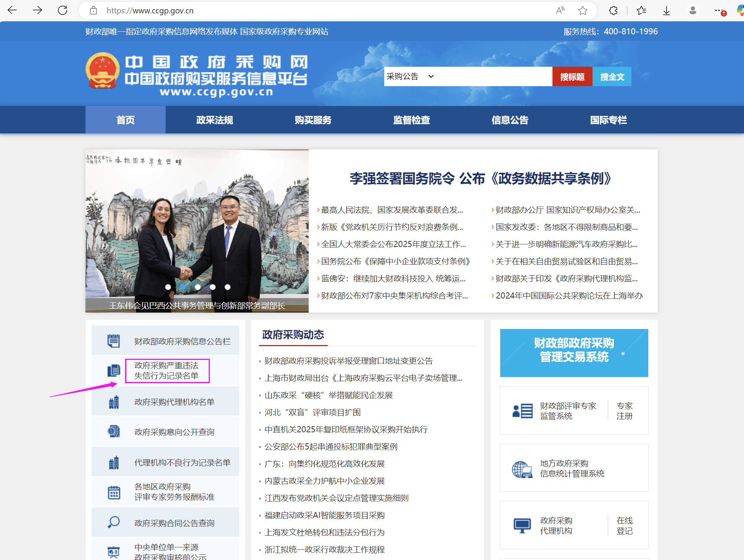Expand the 采购公告 search category dropdown
This screenshot has height=560, width=744.
coord(410,77)
